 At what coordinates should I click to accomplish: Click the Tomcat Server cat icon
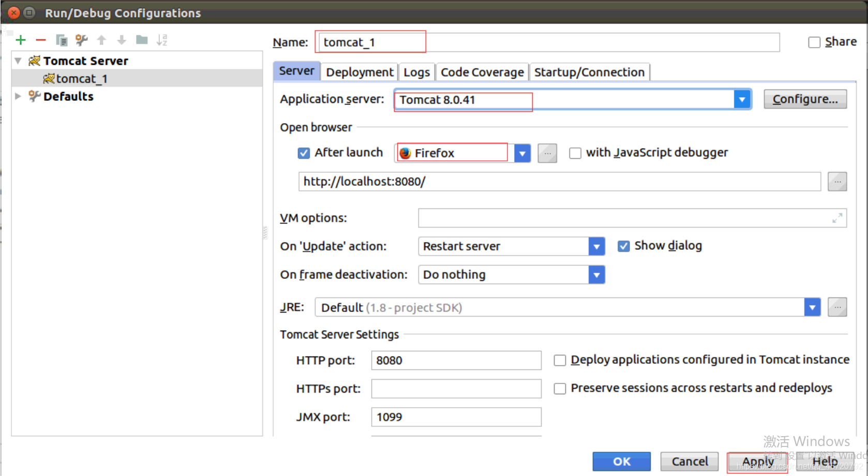(35, 61)
